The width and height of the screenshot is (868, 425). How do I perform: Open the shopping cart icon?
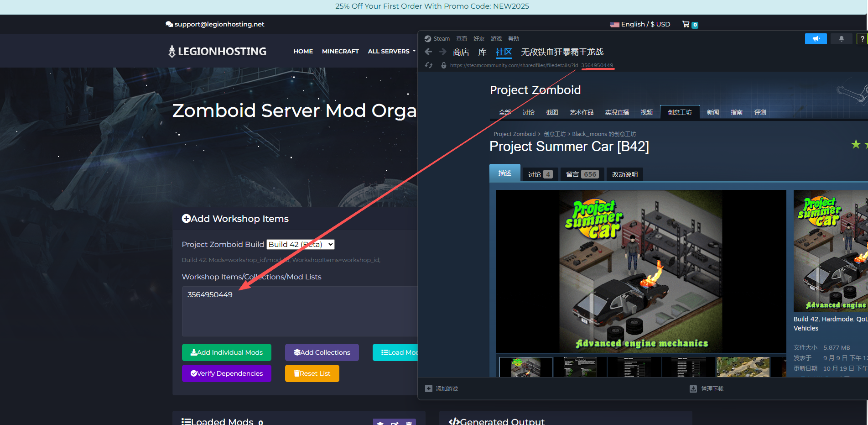686,24
